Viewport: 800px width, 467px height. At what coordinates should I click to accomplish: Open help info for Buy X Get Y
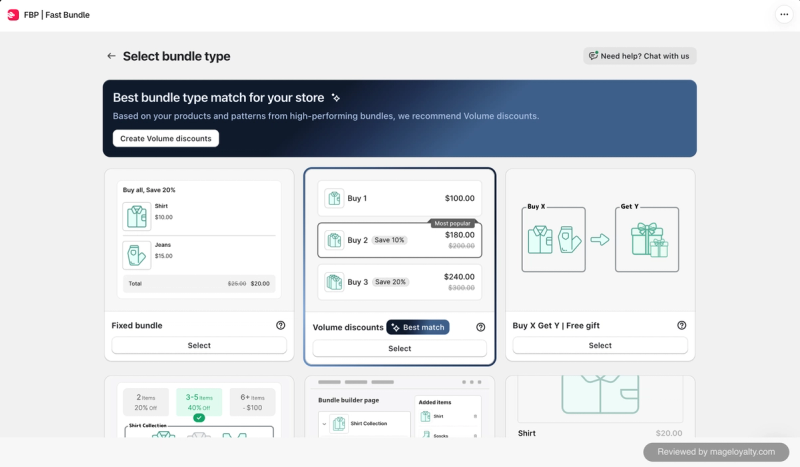(x=682, y=325)
